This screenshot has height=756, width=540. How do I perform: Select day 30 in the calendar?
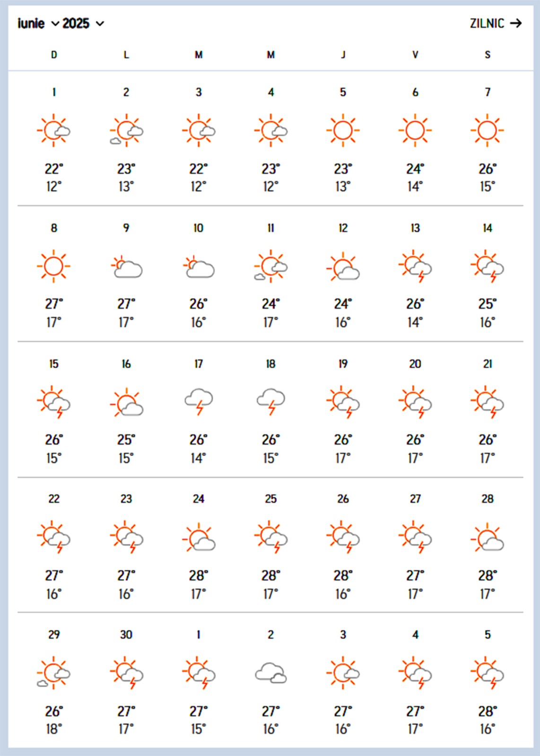point(126,635)
